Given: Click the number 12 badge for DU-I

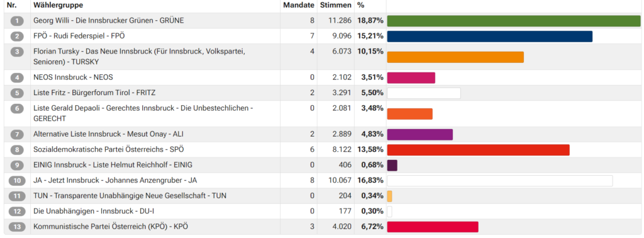Looking at the screenshot, I should tap(17, 212).
